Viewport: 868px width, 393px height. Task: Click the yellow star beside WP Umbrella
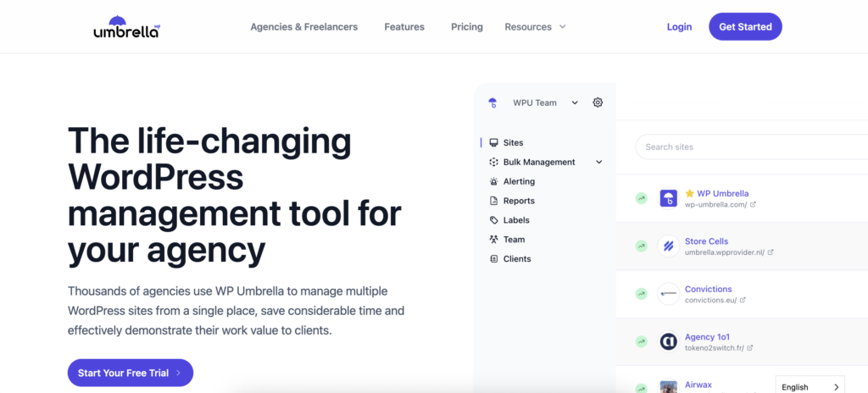689,193
